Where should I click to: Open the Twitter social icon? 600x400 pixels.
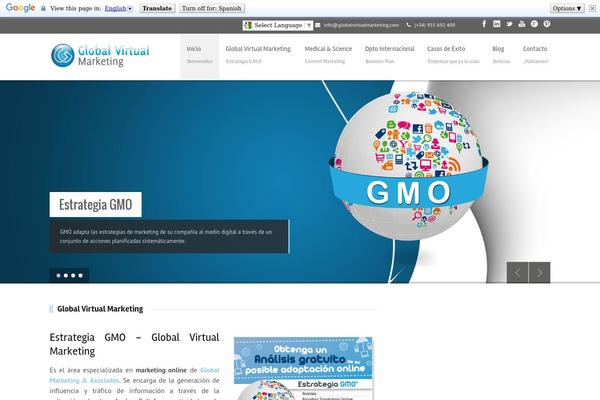(509, 24)
